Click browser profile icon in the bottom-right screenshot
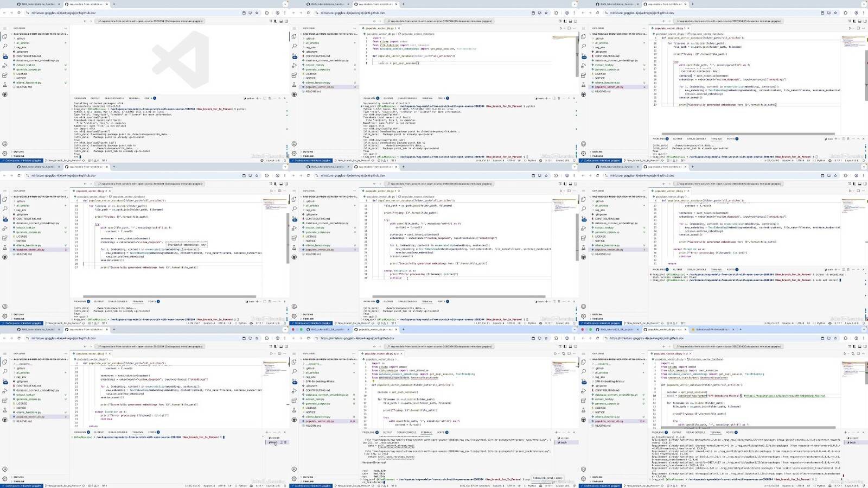 pyautogui.click(x=856, y=338)
